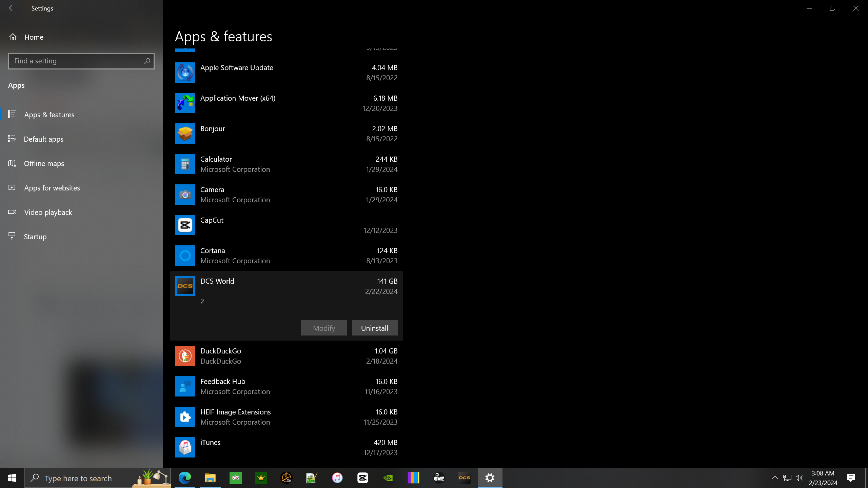Click the DuckDuckGo app icon
This screenshot has width=868, height=488.
coord(185,356)
